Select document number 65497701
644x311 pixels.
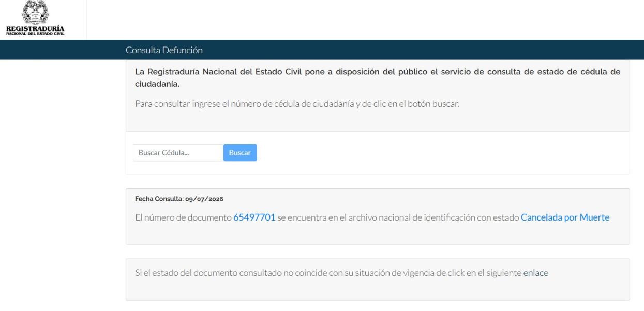[x=254, y=217]
